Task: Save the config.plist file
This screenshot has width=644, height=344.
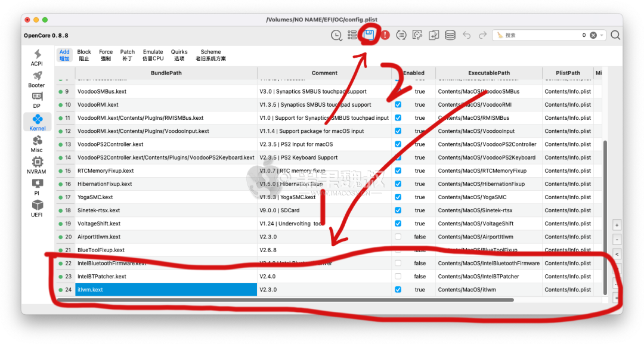Action: click(369, 35)
